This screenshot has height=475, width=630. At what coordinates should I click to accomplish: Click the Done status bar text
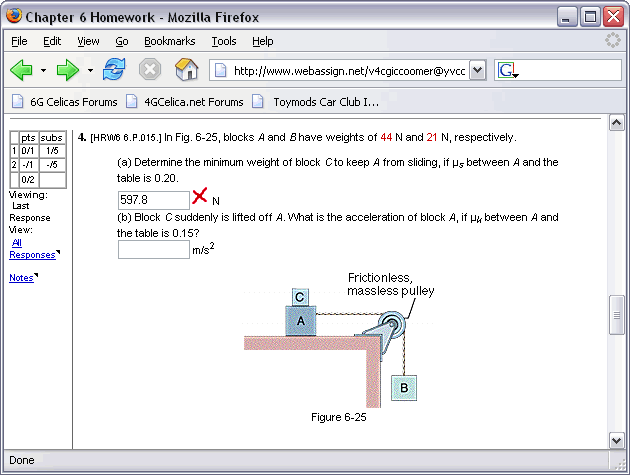22,460
